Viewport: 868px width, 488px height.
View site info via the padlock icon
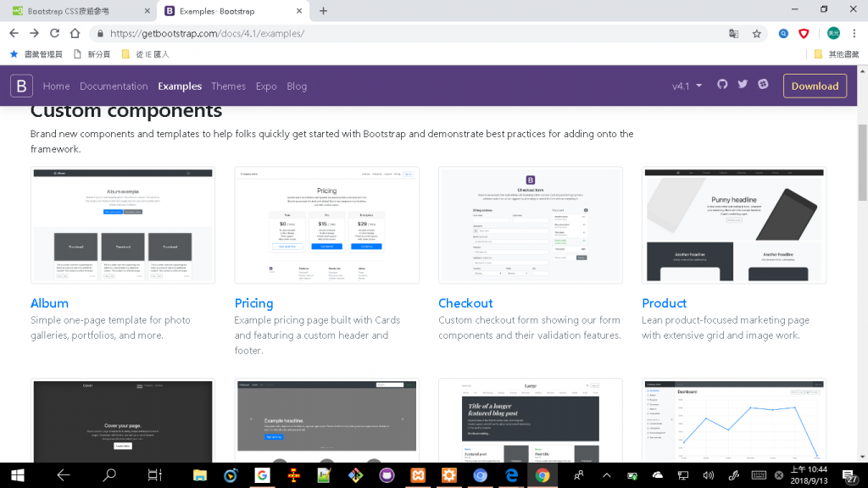pos(100,34)
